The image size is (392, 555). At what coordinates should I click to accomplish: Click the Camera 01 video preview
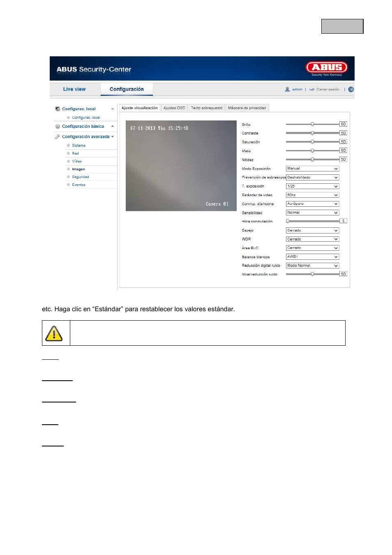tap(181, 166)
